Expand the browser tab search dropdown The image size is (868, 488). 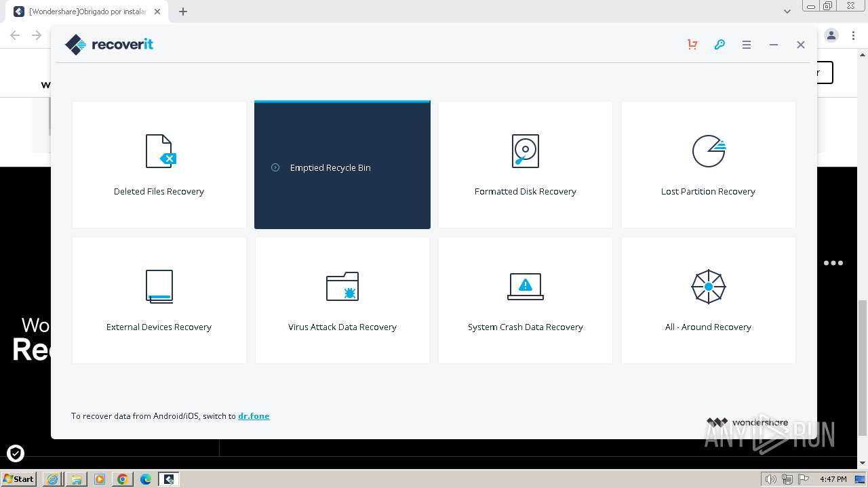point(787,12)
